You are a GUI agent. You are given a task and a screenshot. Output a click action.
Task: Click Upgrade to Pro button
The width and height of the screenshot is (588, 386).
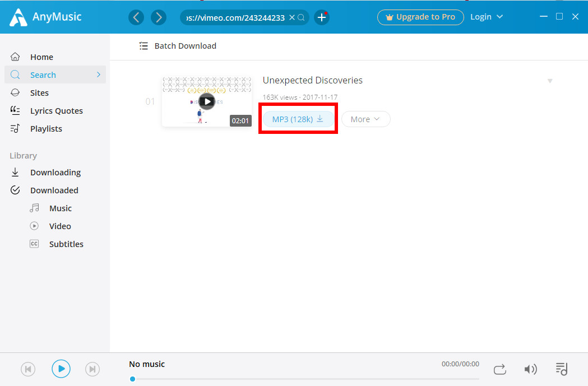420,17
